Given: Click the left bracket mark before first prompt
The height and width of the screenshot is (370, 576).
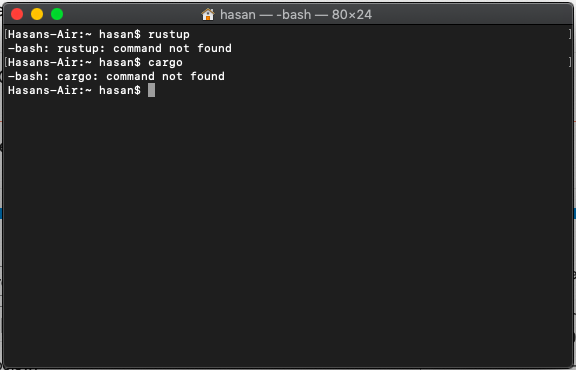Looking at the screenshot, I should tap(6, 34).
